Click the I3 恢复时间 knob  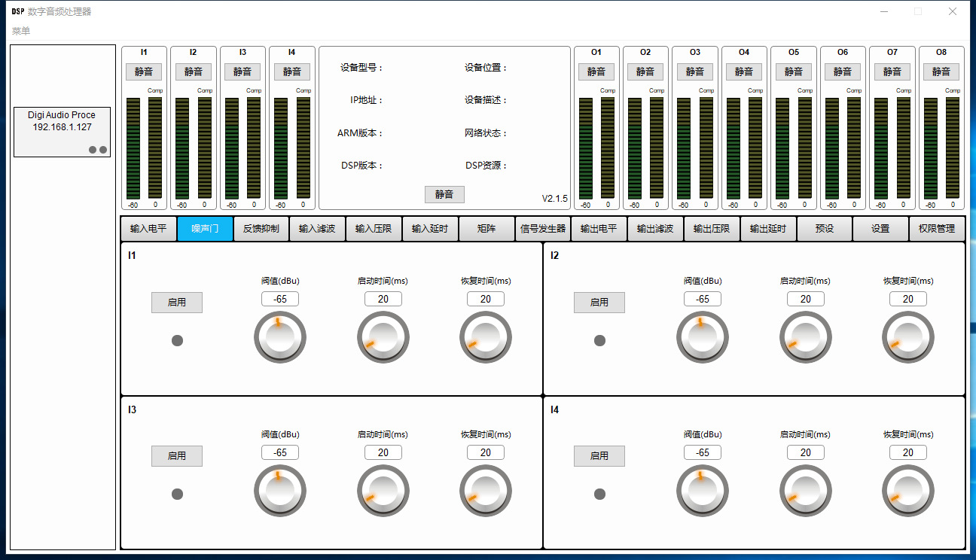tap(486, 491)
